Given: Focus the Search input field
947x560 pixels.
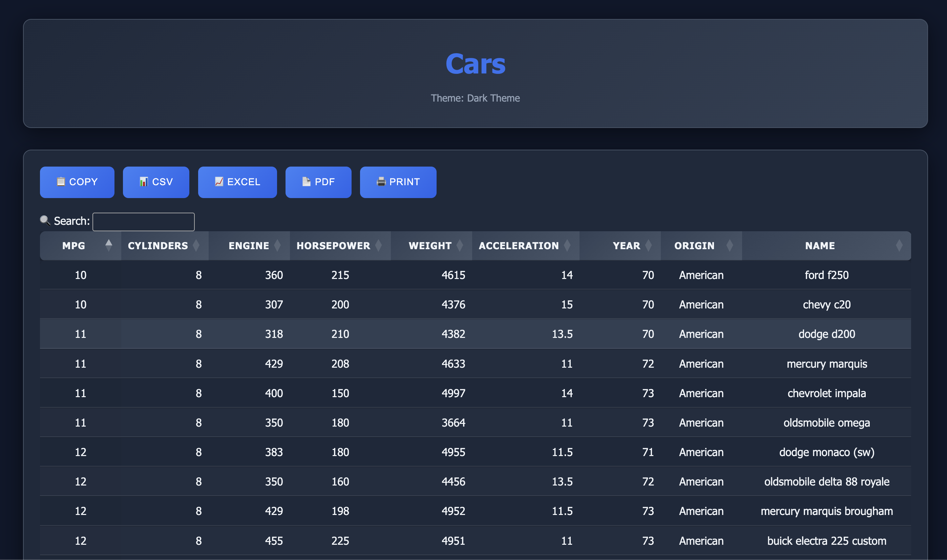Looking at the screenshot, I should (x=143, y=221).
